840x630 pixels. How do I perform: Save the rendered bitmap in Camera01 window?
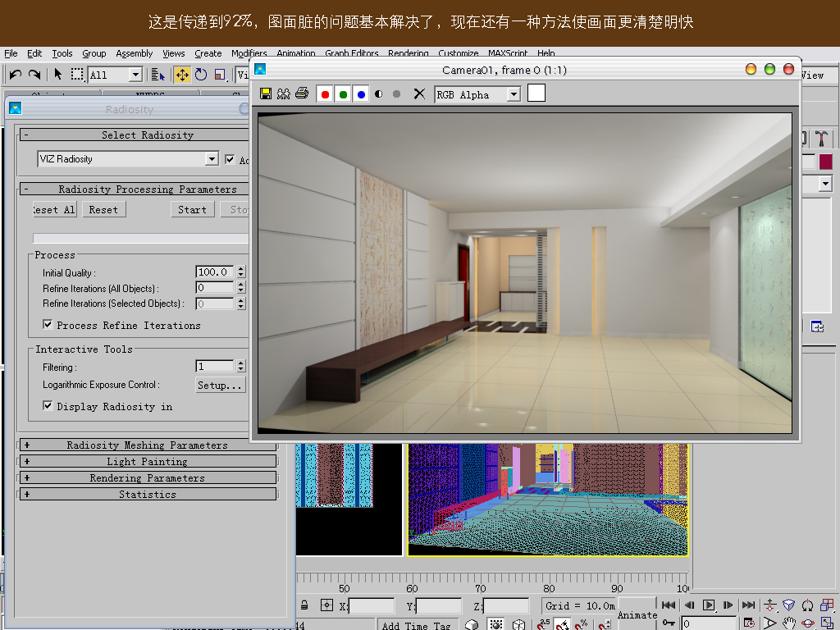pyautogui.click(x=265, y=94)
